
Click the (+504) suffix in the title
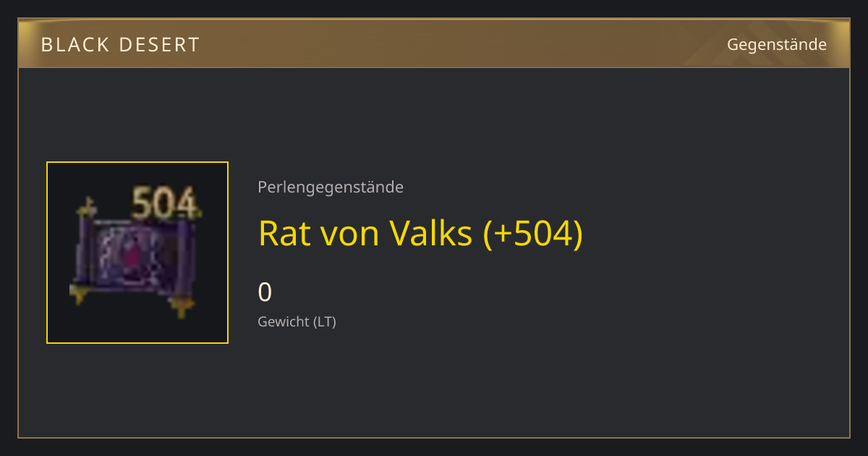(x=532, y=233)
